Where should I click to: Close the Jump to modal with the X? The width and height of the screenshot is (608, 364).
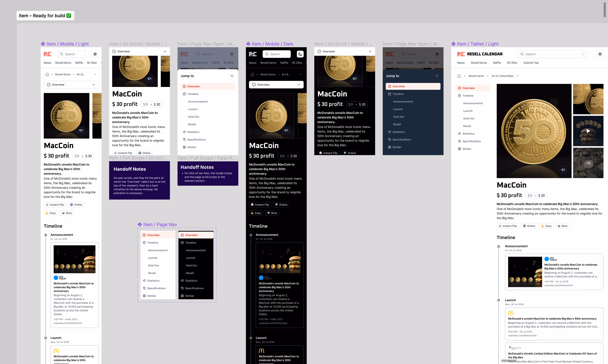(x=232, y=76)
